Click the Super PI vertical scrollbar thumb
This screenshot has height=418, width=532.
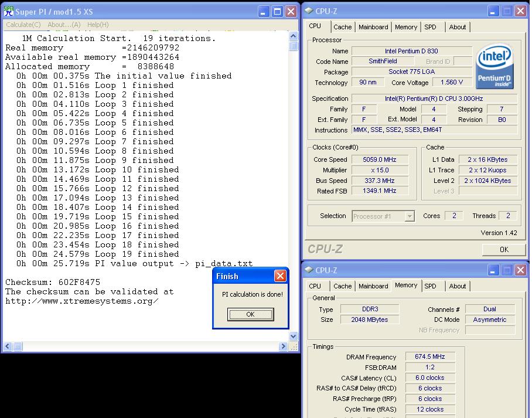tap(294, 46)
